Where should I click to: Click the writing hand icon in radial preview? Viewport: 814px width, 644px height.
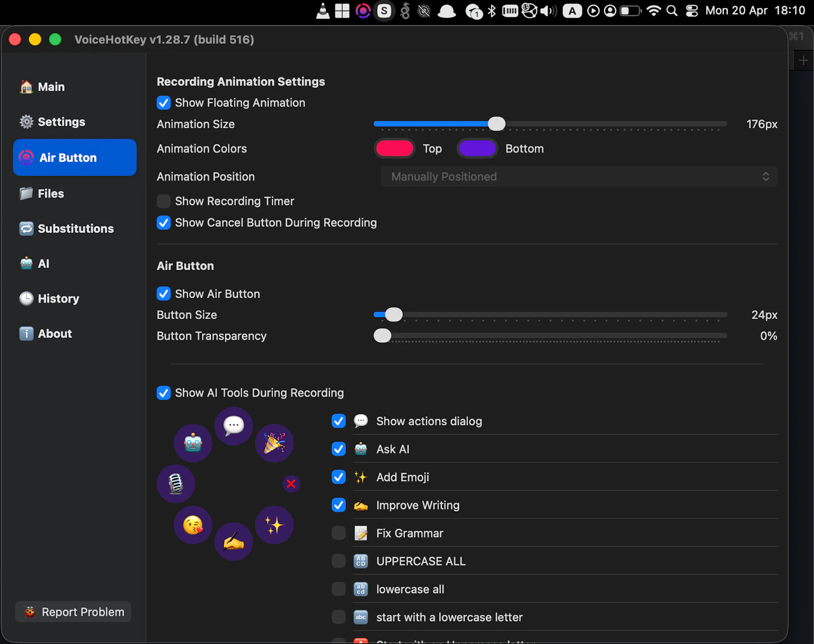234,542
